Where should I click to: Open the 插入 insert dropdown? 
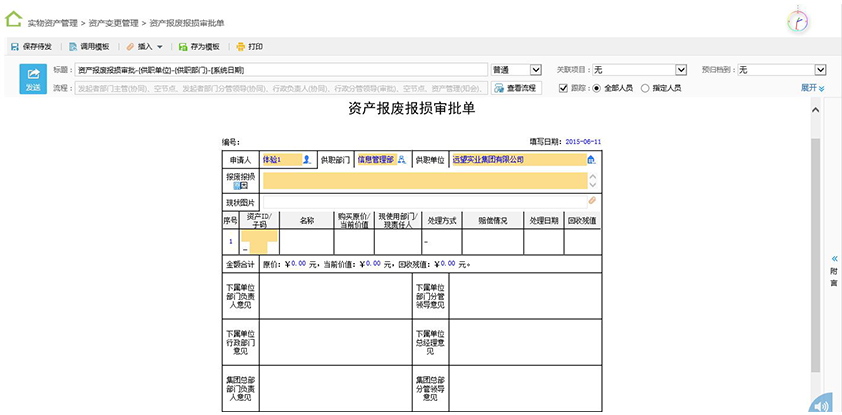pos(144,47)
